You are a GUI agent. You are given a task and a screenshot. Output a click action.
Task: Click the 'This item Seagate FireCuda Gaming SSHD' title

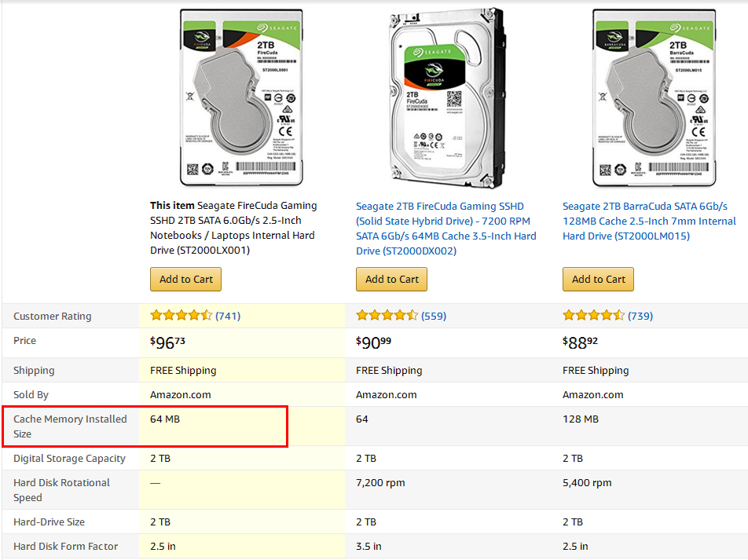233,228
